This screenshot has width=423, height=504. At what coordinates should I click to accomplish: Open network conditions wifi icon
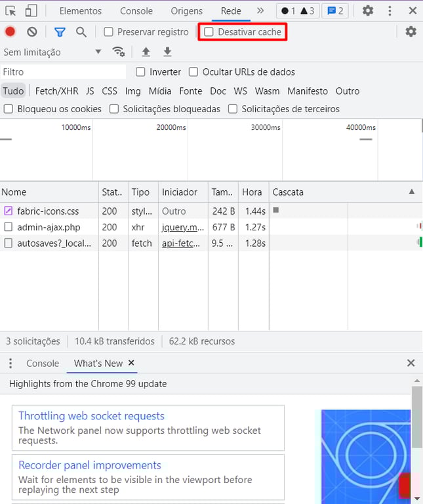pyautogui.click(x=119, y=52)
